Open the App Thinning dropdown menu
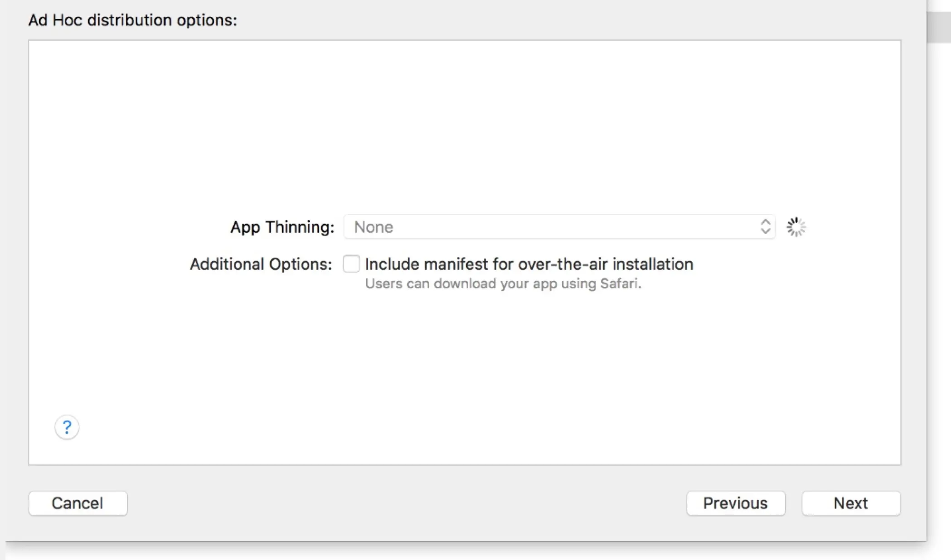Image resolution: width=951 pixels, height=560 pixels. click(559, 227)
